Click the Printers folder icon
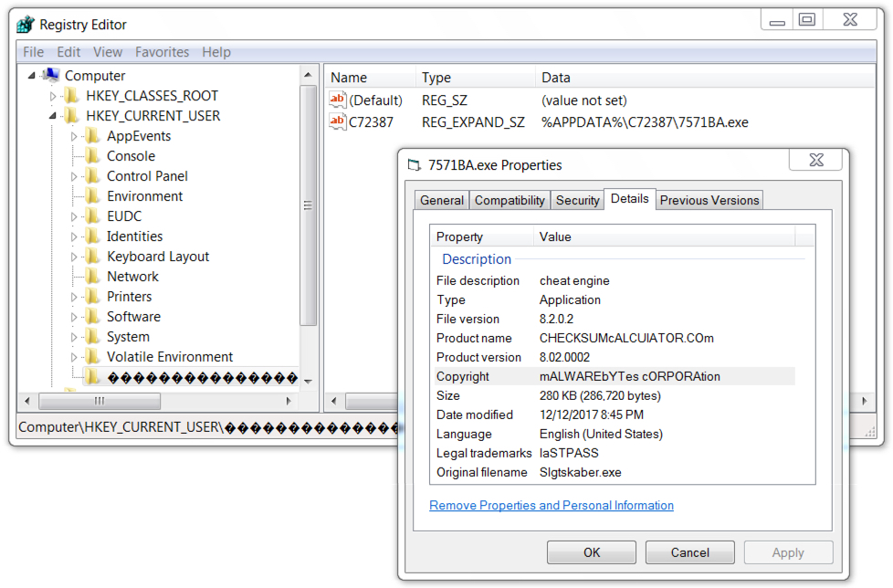Viewport: 893px width, 588px height. click(x=92, y=297)
